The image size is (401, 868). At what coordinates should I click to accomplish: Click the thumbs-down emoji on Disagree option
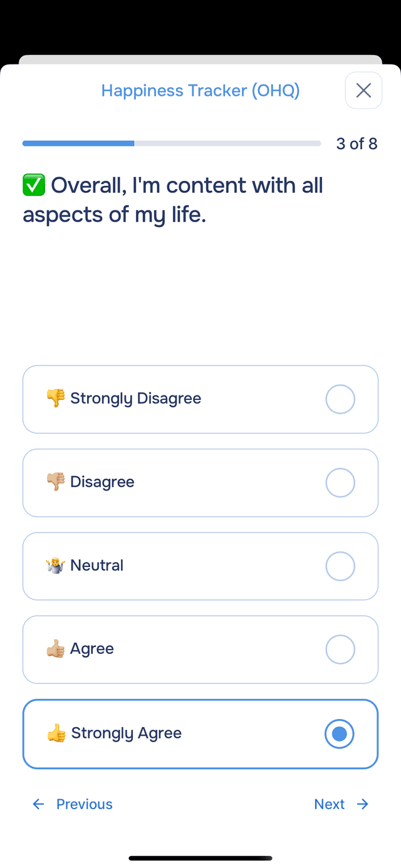pyautogui.click(x=55, y=483)
